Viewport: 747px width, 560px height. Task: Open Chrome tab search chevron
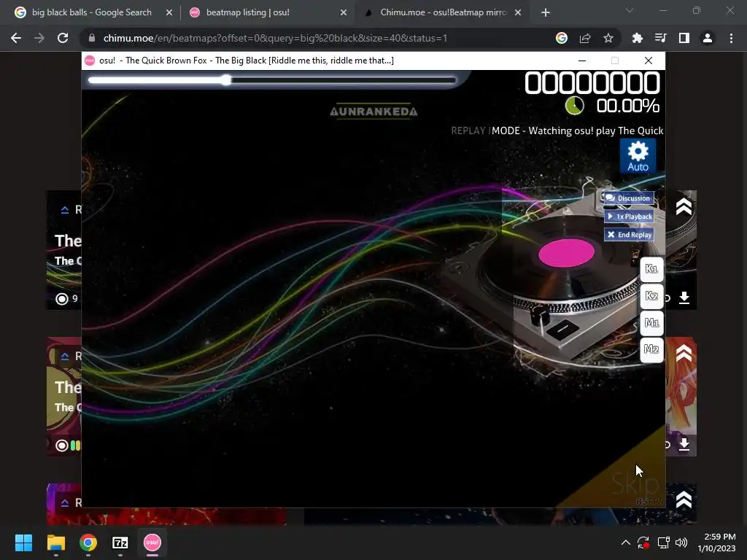click(x=630, y=10)
